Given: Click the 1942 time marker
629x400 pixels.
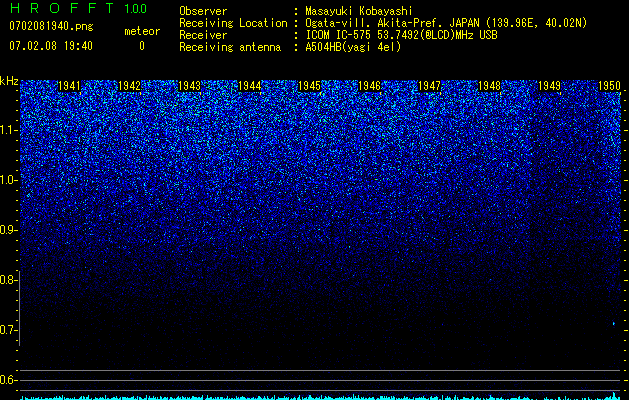Looking at the screenshot, I should click(x=130, y=86).
